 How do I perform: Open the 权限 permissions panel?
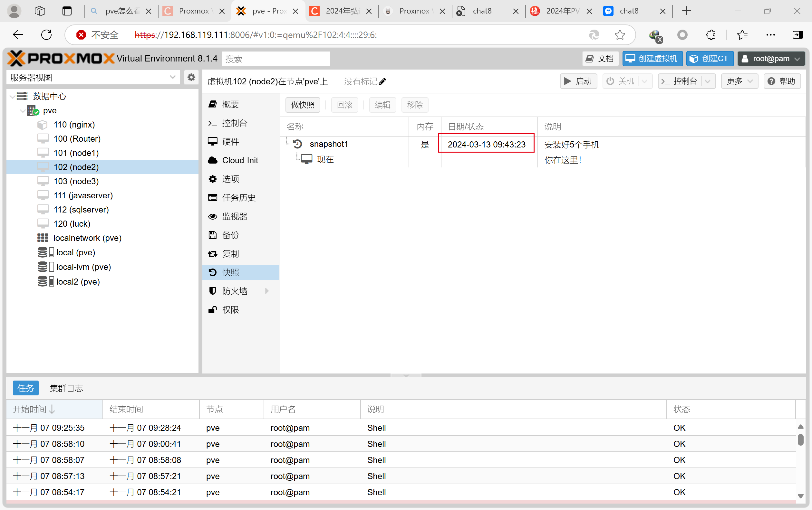[241, 309]
